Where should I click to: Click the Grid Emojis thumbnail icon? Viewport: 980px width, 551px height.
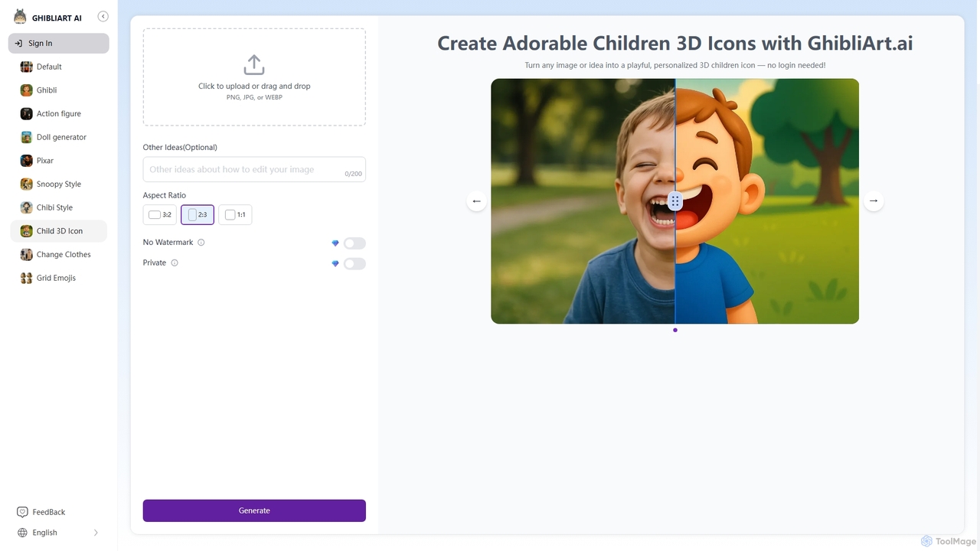tap(27, 278)
